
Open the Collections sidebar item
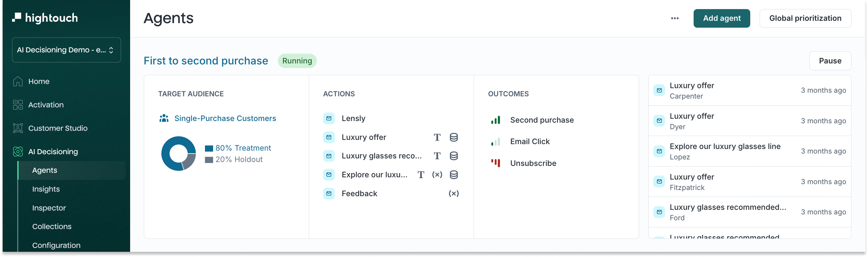coord(52,227)
